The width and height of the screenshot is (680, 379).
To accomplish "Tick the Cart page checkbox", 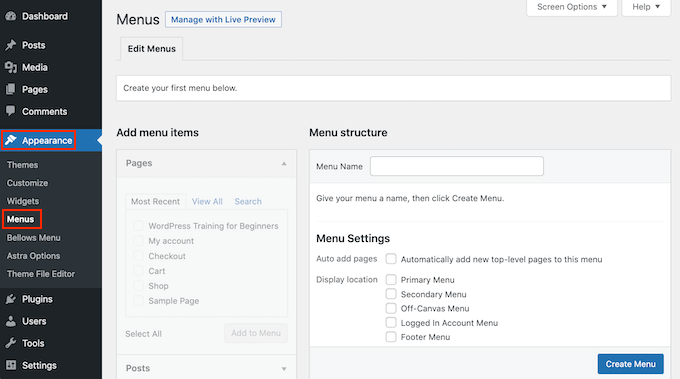I will (x=138, y=271).
